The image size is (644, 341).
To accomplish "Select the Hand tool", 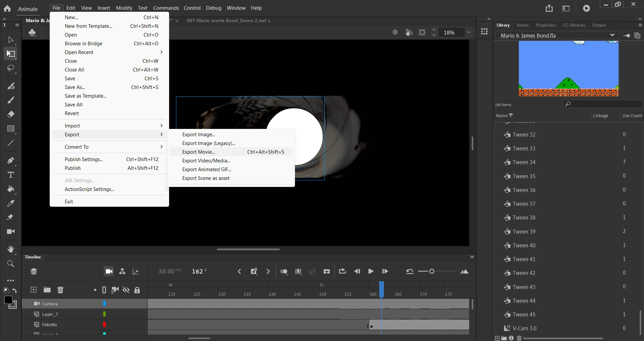I will [11, 249].
